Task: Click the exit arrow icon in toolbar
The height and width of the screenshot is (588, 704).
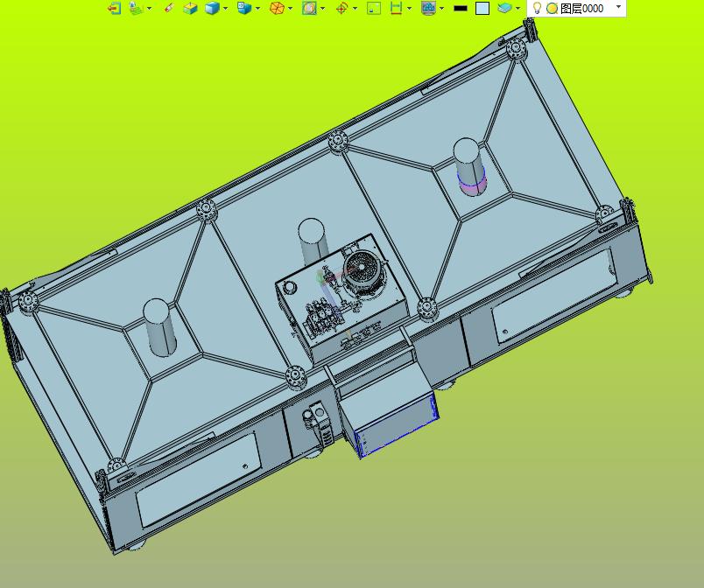Action: (115, 8)
